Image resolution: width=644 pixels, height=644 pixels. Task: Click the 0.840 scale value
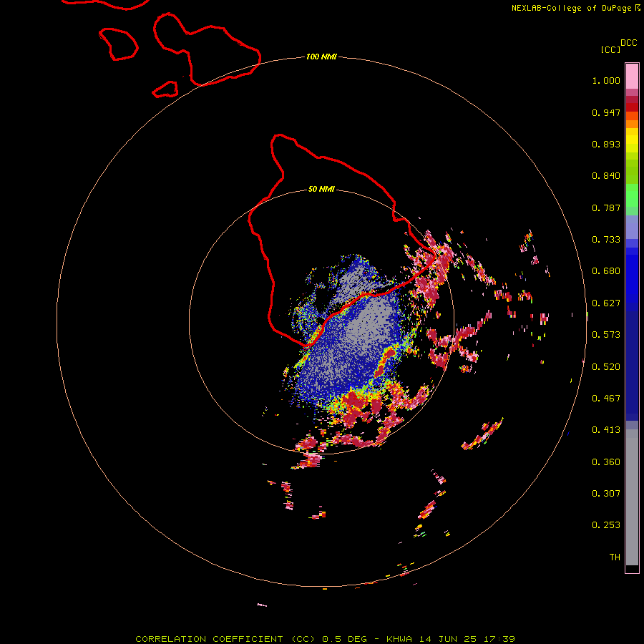point(606,176)
